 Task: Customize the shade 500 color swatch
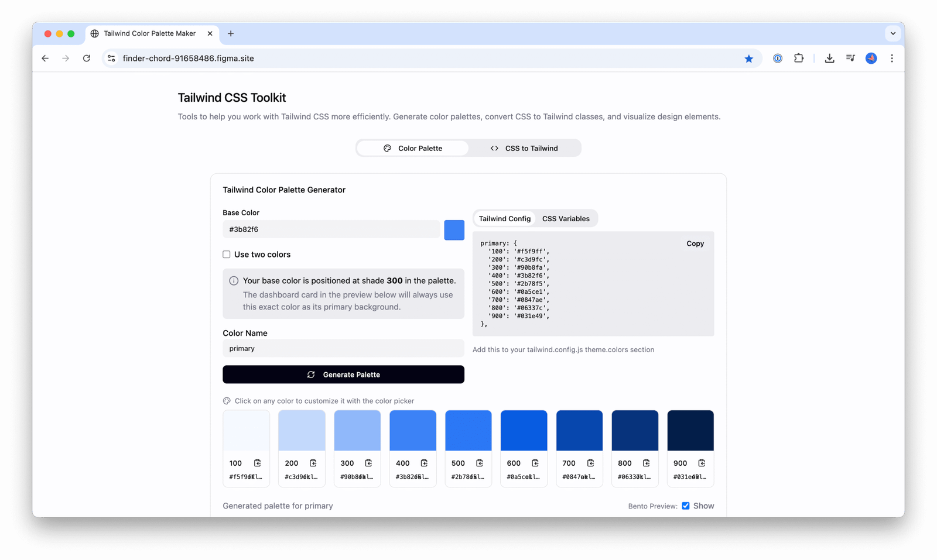468,431
